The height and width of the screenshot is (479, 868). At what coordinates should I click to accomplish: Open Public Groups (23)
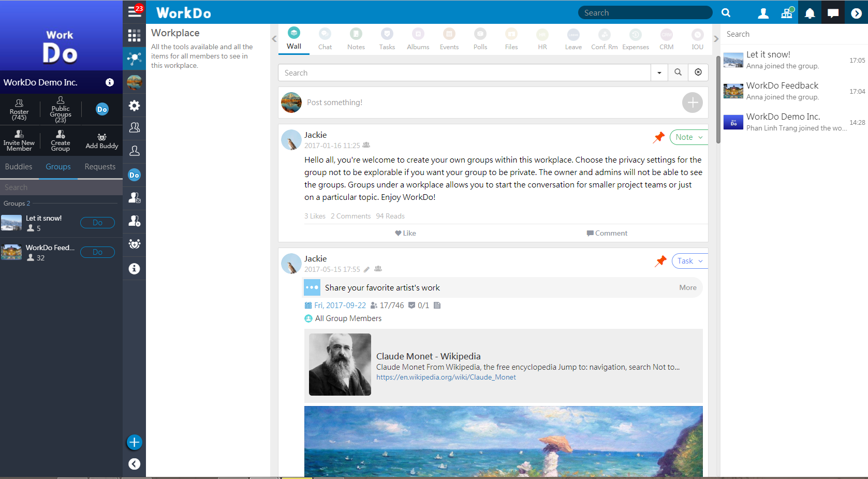click(61, 110)
